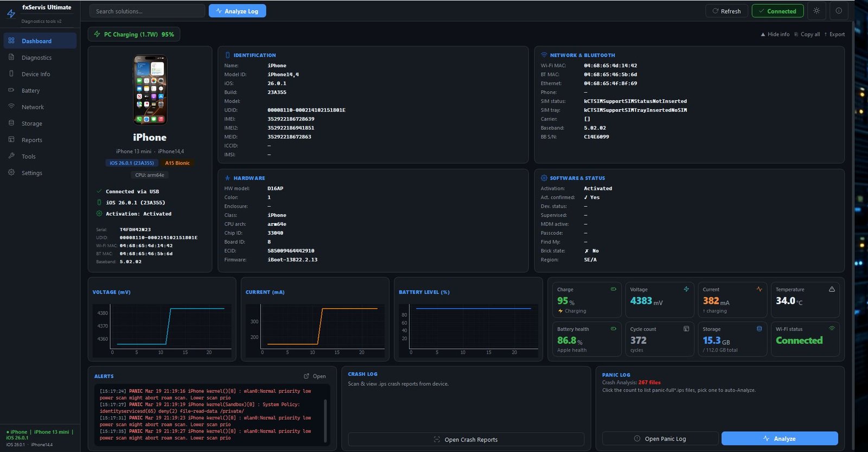Click the info circle icon in header
The width and height of the screenshot is (868, 452).
pyautogui.click(x=839, y=11)
